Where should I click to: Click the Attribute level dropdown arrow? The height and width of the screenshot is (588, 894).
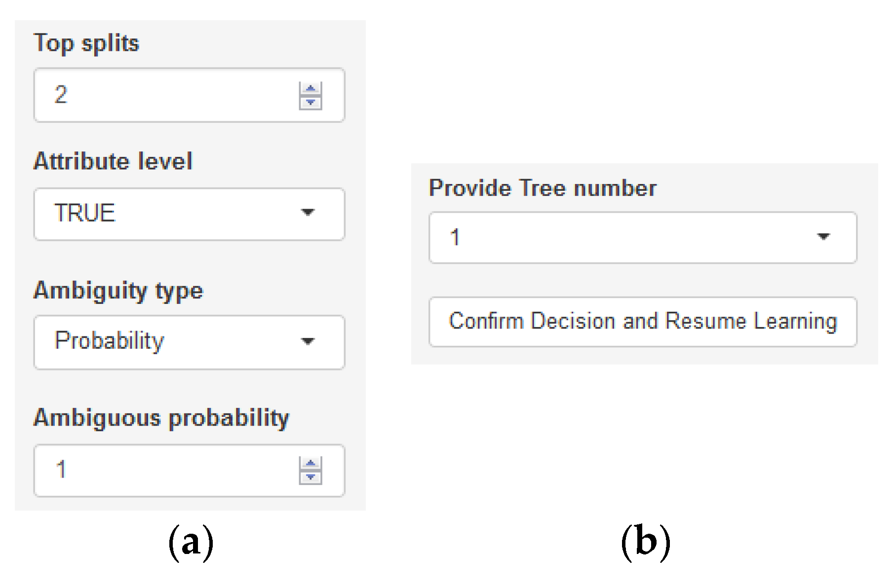pos(308,213)
